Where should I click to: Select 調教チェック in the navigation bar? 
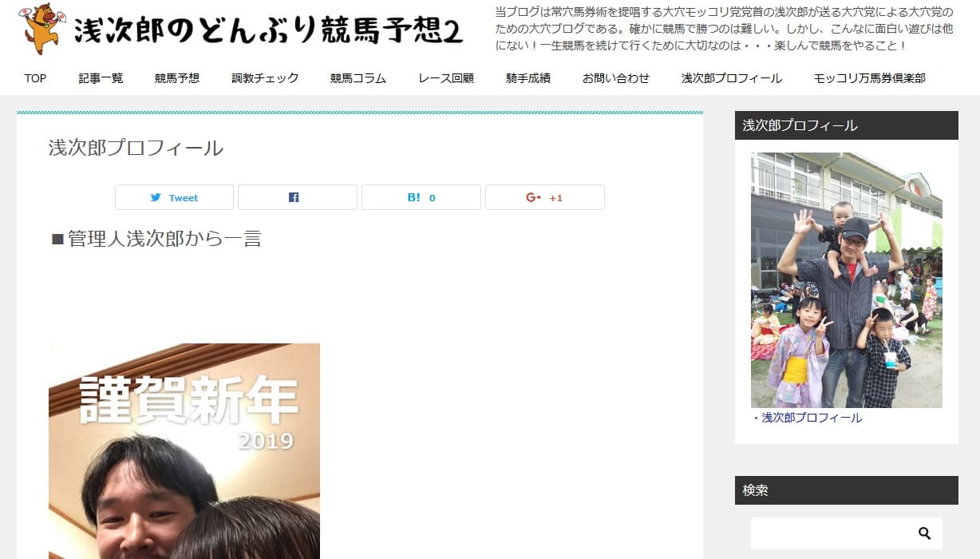point(265,78)
